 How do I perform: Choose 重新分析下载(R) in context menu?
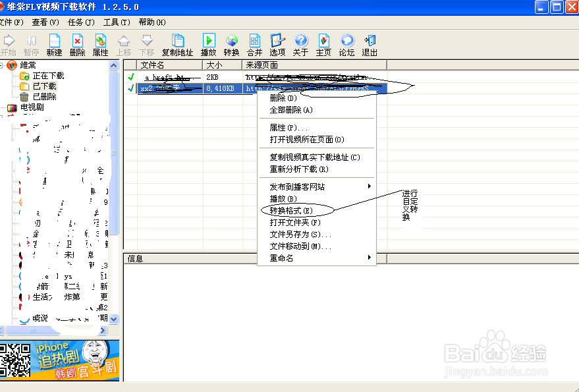pyautogui.click(x=316, y=169)
